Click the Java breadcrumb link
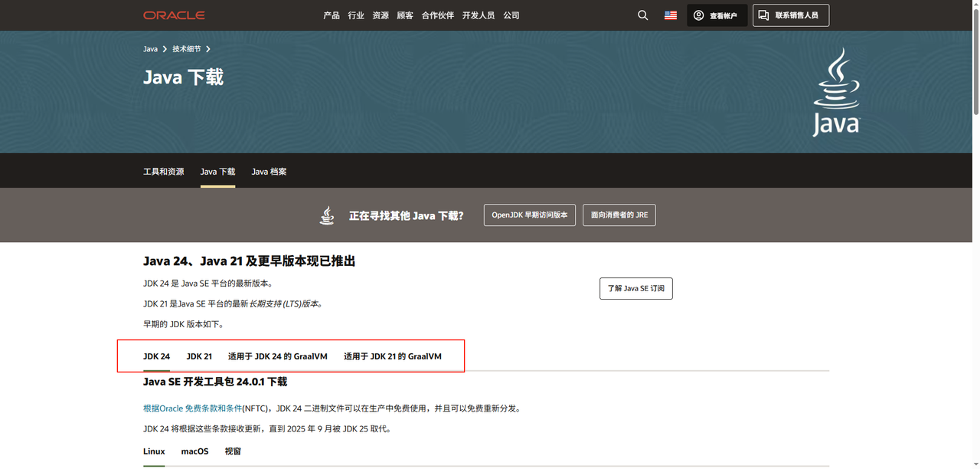 click(150, 49)
